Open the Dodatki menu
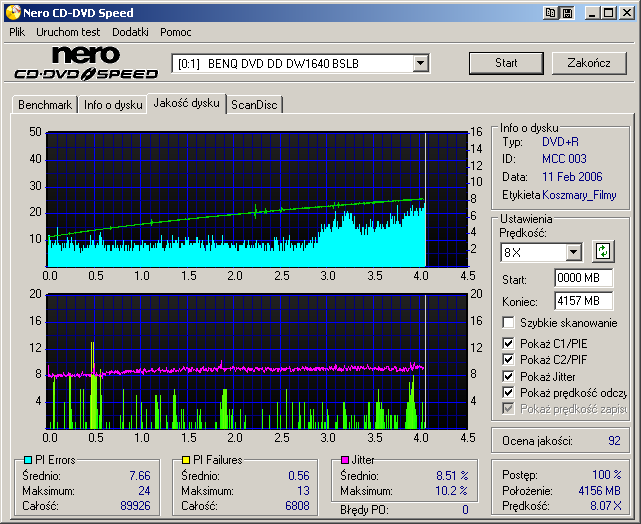The width and height of the screenshot is (641, 524). 130,32
